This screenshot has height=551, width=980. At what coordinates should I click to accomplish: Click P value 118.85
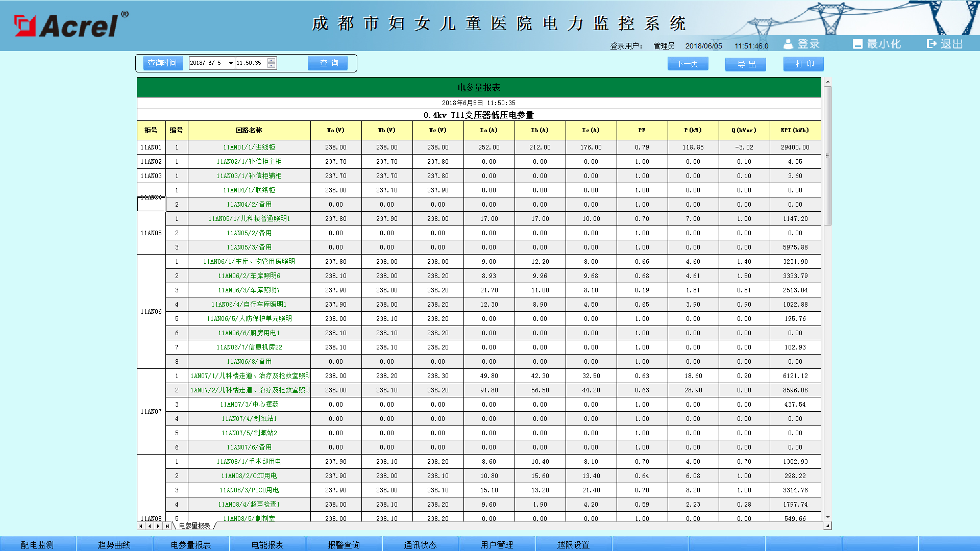click(x=693, y=147)
